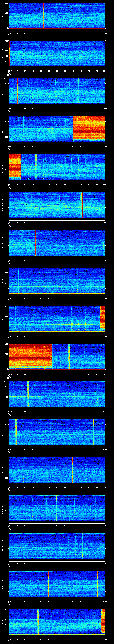
Task: Select the spectrogram panel beginning at 13:38:00
Action: pos(57,280)
